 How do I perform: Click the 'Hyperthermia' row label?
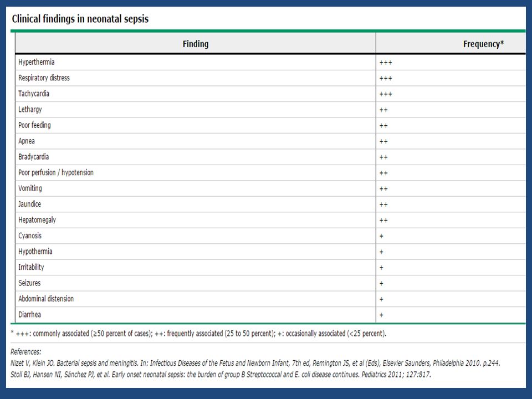(x=37, y=62)
